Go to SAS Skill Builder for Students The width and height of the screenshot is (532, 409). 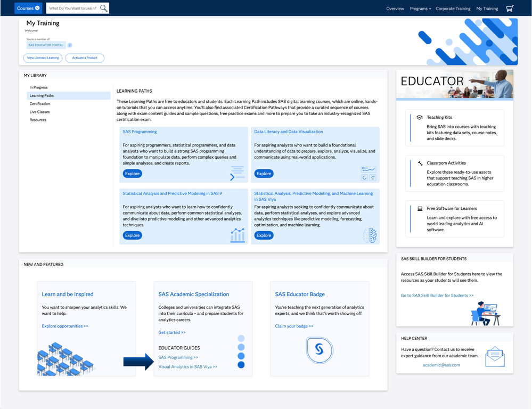coord(437,296)
